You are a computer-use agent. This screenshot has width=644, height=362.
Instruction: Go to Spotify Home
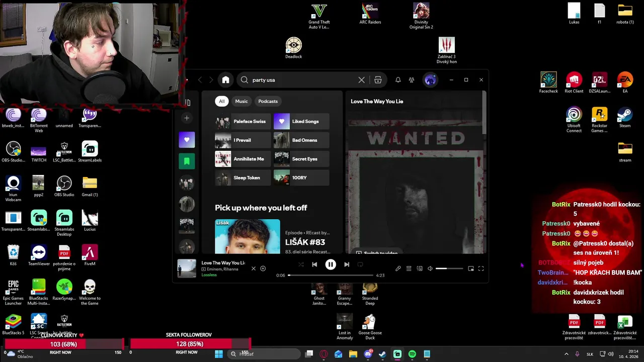point(225,80)
